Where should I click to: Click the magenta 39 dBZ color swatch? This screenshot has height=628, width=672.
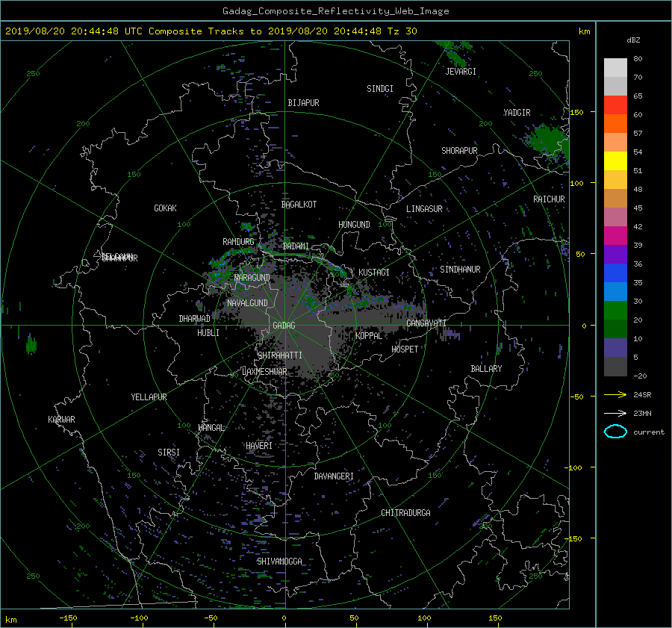(x=615, y=236)
